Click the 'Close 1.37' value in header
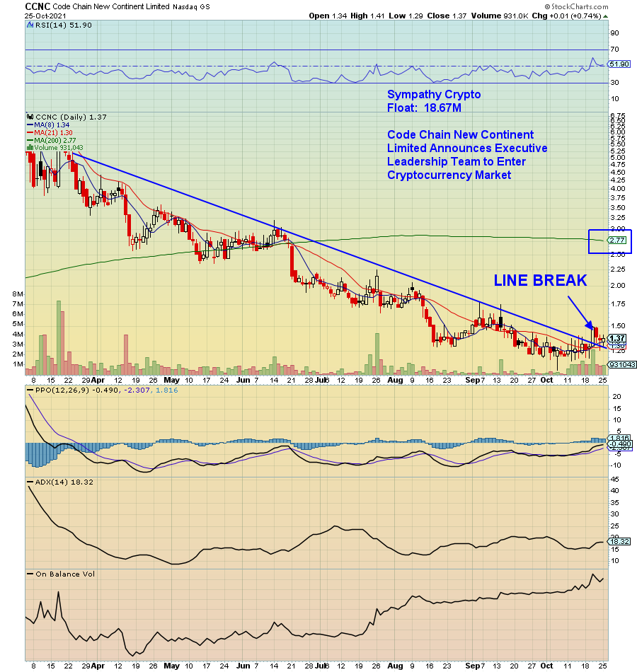 pyautogui.click(x=447, y=16)
